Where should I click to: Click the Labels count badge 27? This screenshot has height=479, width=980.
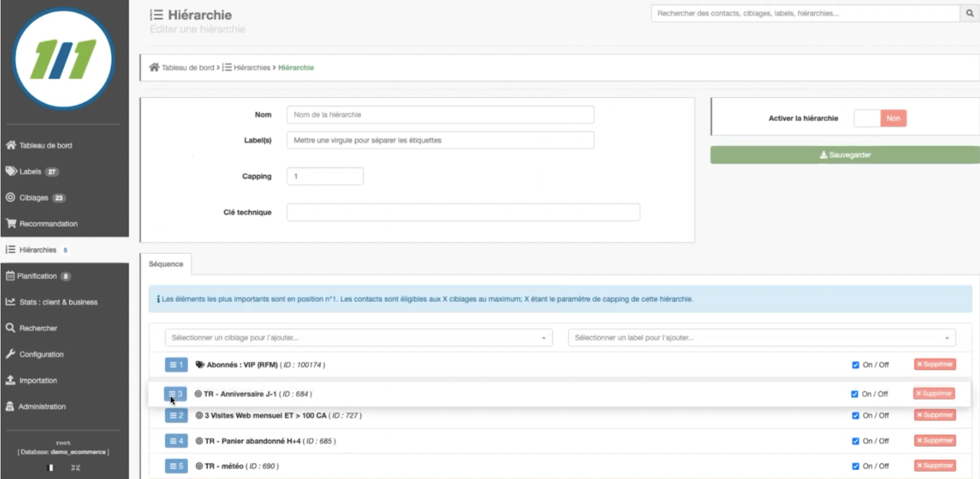(x=52, y=172)
